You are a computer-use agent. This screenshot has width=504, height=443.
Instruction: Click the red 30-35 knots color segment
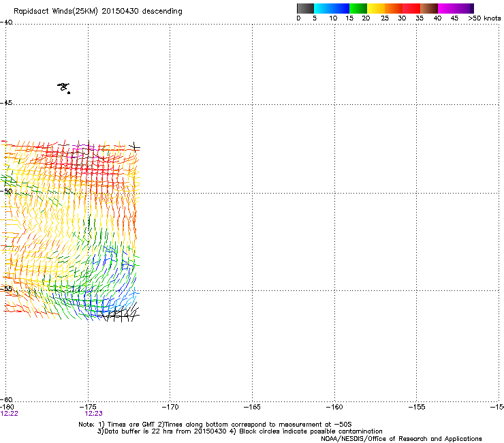411,8
